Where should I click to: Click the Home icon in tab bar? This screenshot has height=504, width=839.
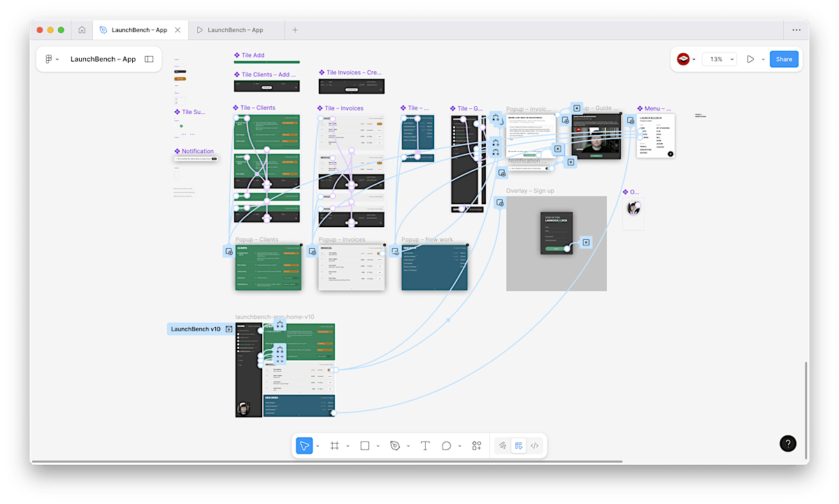click(x=82, y=30)
